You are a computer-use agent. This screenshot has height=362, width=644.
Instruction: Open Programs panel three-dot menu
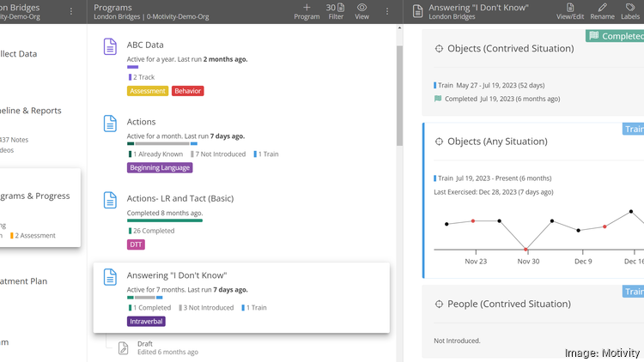tap(388, 11)
